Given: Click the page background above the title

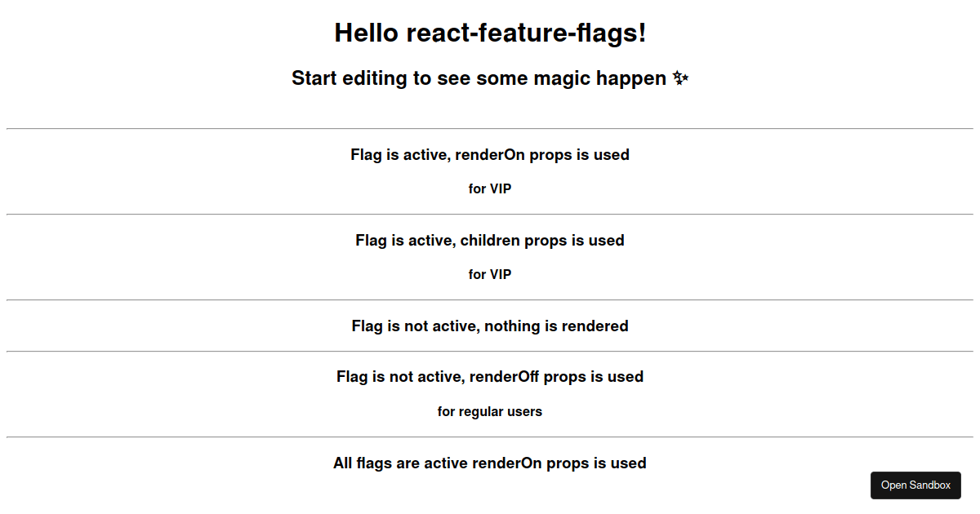Looking at the screenshot, I should click(490, 8).
